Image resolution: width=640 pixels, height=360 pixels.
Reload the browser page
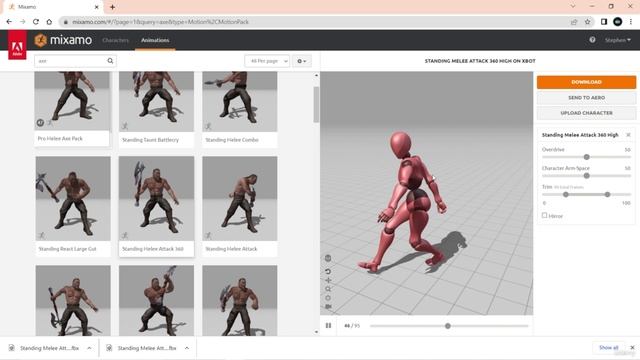(36, 22)
